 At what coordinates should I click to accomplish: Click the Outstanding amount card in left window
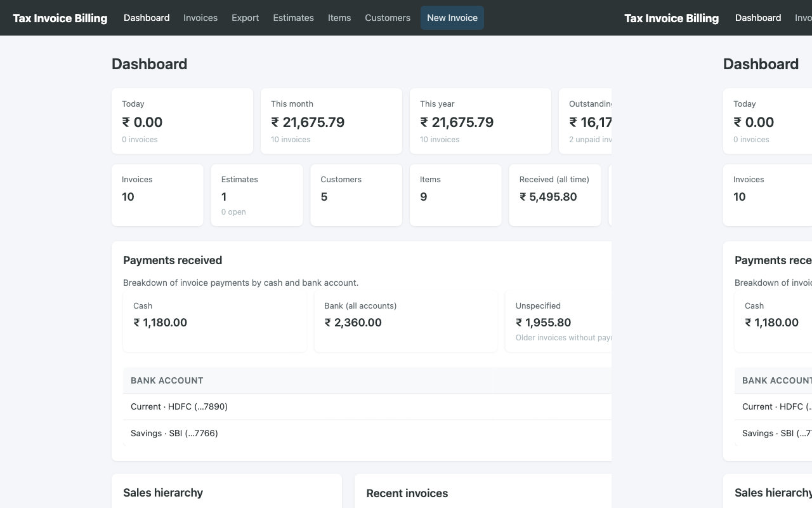point(586,121)
